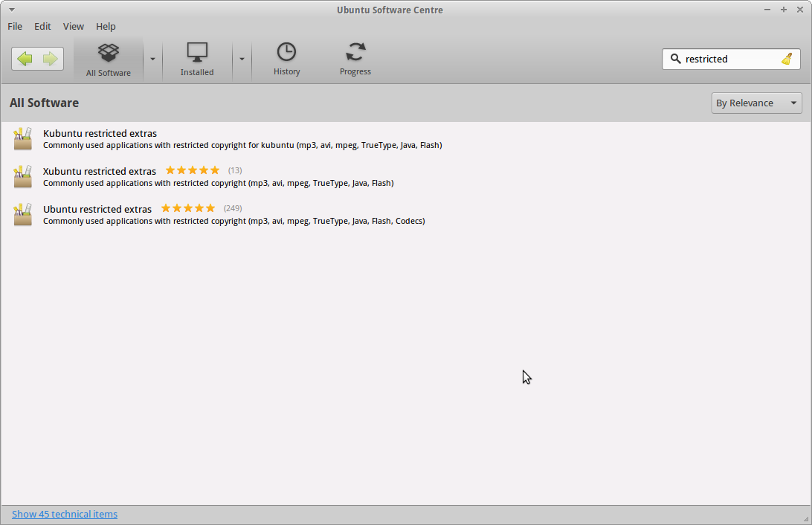
Task: Open the By Relevance sort dropdown
Action: pos(756,103)
